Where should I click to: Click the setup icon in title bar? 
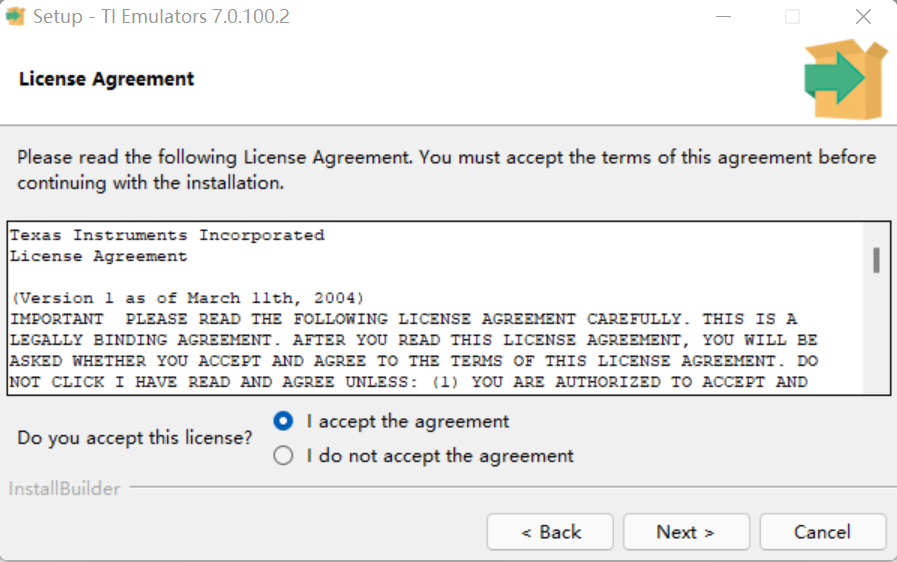[x=15, y=17]
